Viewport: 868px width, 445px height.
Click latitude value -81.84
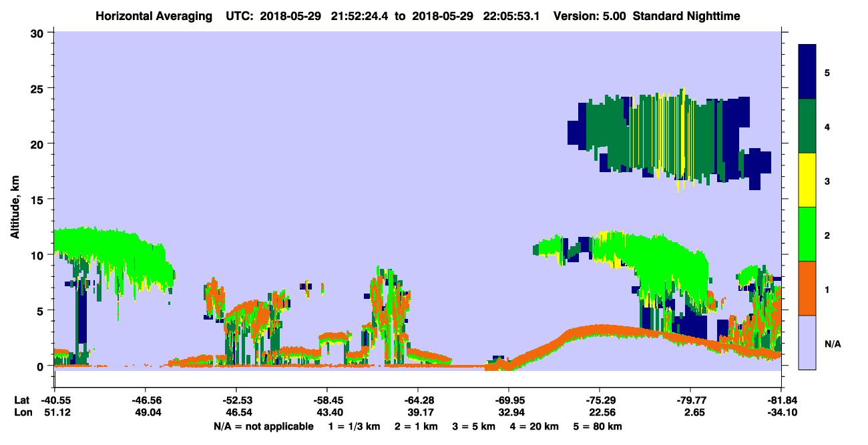click(781, 400)
